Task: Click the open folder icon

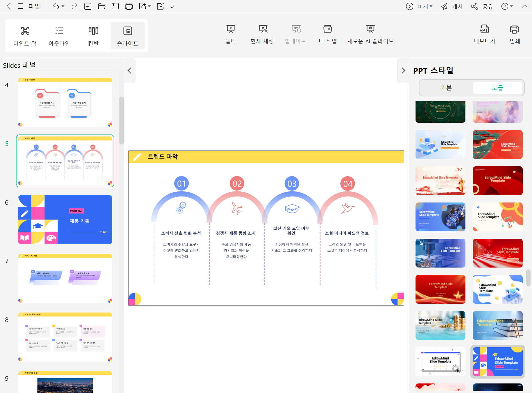Action: [x=102, y=6]
